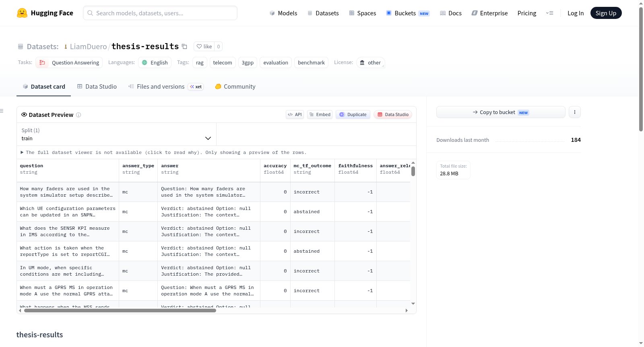Go to Datasets in the top navigation

click(x=323, y=13)
